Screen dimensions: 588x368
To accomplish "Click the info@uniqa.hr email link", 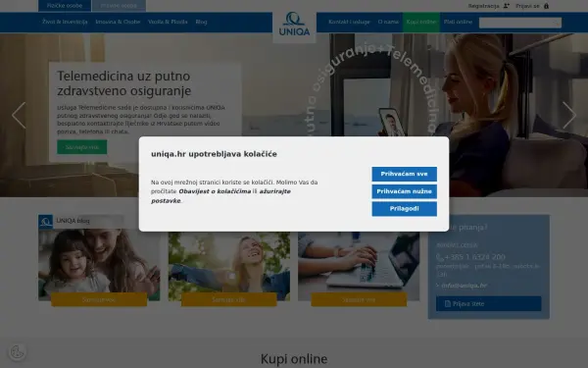I will [x=464, y=286].
